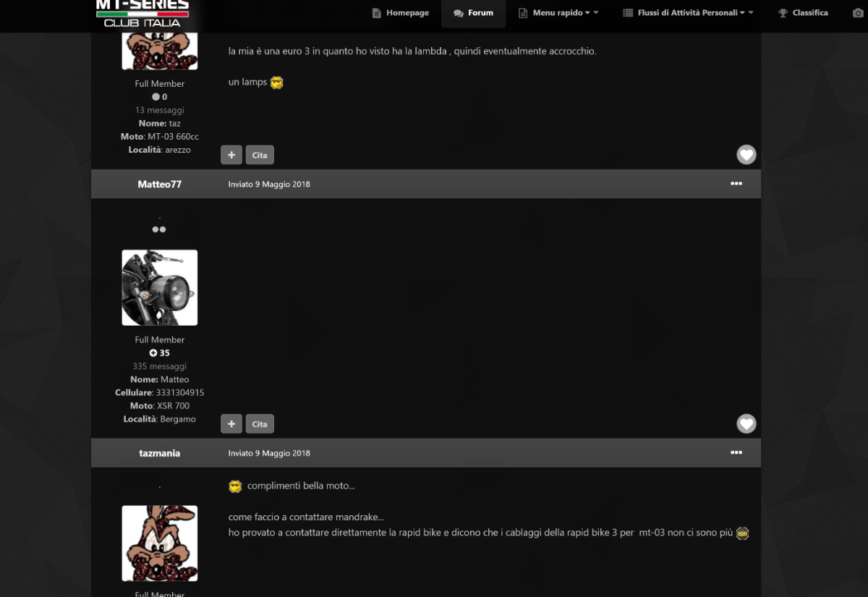
Task: Go to the Homepage menu item
Action: [x=400, y=13]
